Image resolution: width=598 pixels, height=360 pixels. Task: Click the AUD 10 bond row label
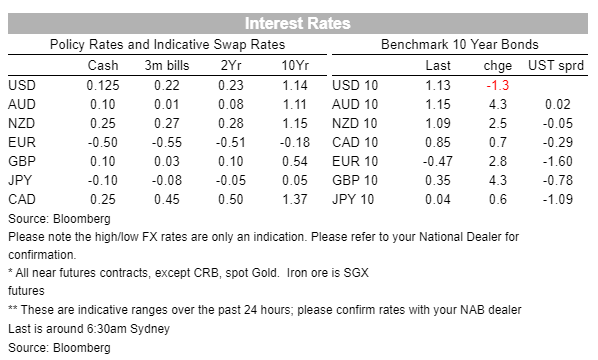355,104
